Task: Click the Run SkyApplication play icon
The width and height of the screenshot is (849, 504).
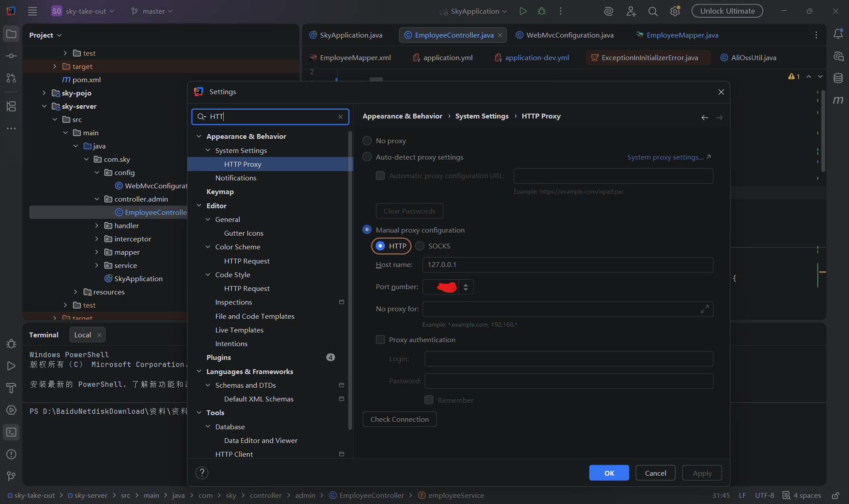Action: click(523, 11)
